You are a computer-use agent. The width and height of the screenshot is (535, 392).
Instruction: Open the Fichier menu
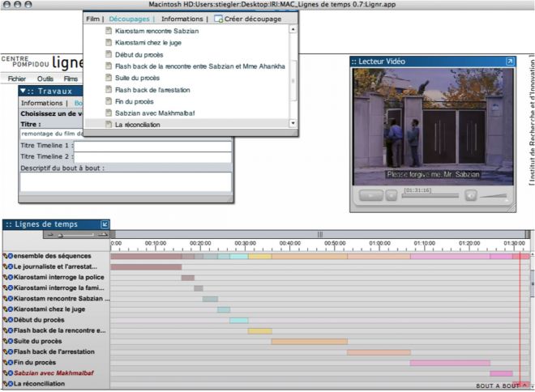(x=18, y=79)
